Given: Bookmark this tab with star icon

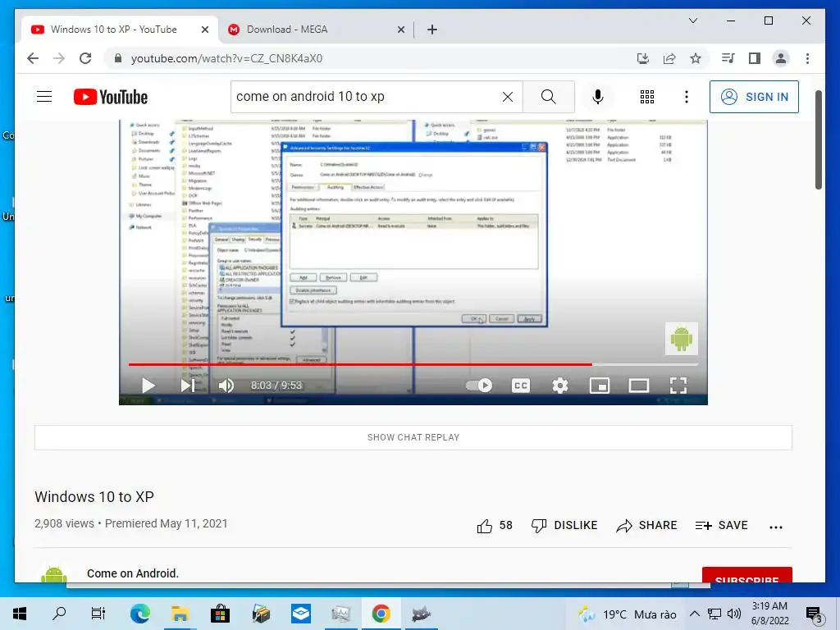Looking at the screenshot, I should point(696,58).
